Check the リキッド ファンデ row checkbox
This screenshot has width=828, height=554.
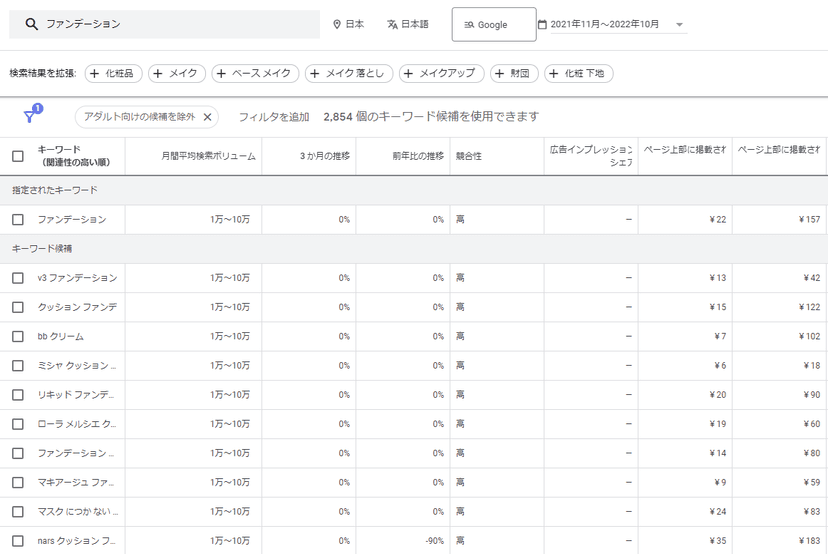18,395
